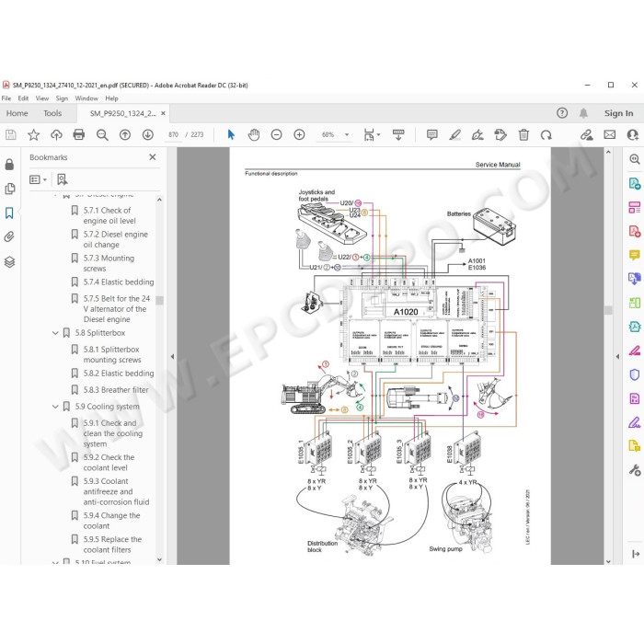Go to previous page arrow

click(x=125, y=134)
